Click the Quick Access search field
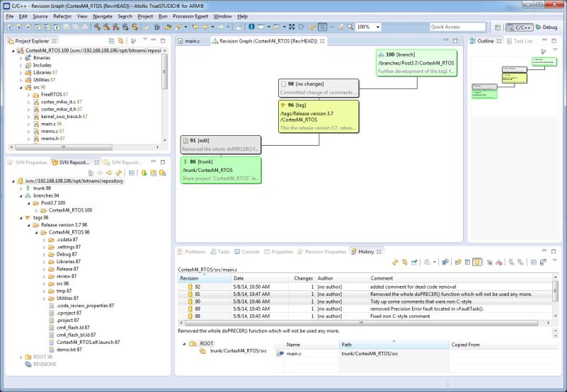The height and width of the screenshot is (392, 567). pyautogui.click(x=457, y=27)
